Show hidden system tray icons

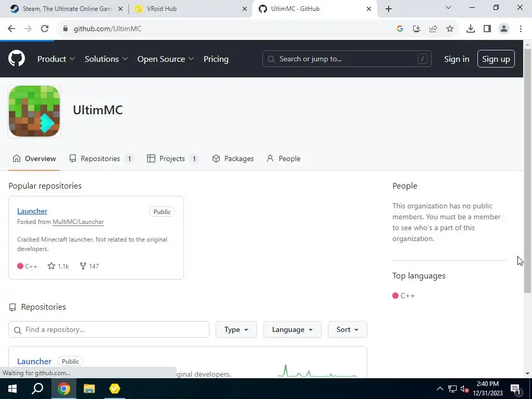click(440, 389)
